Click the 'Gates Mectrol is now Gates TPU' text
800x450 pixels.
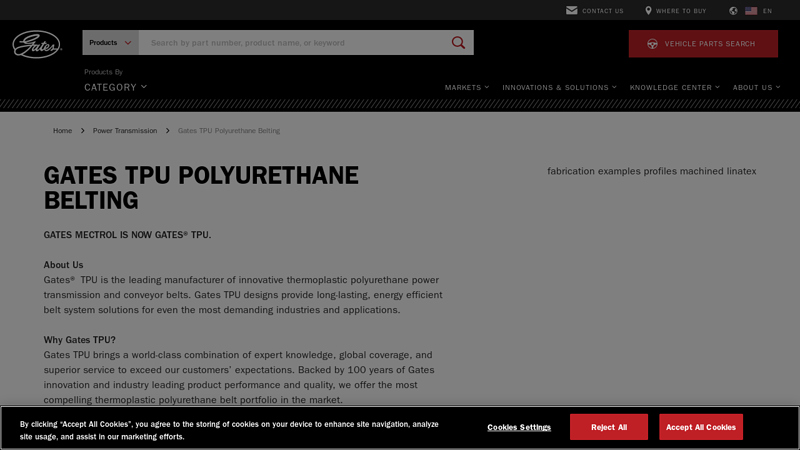[127, 235]
